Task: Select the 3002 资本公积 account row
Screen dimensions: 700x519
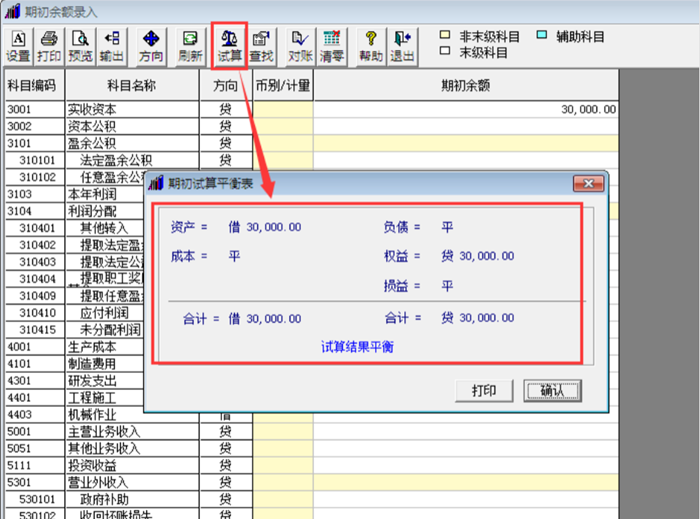Action: [312, 126]
